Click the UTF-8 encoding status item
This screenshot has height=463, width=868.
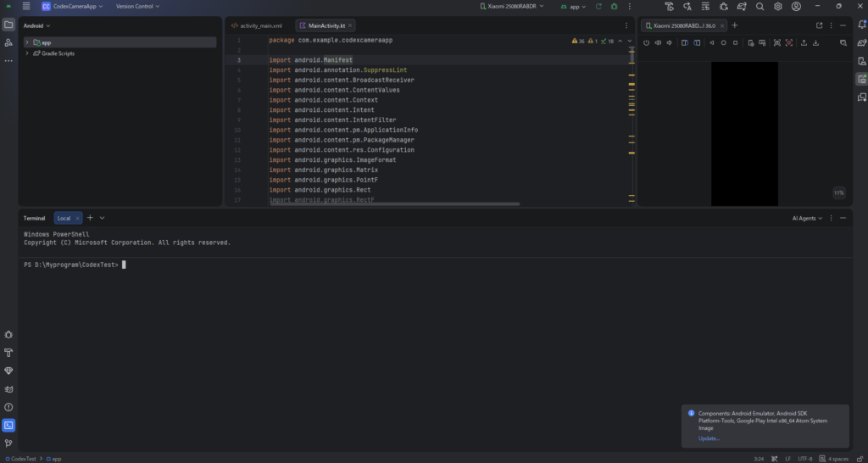pos(805,459)
